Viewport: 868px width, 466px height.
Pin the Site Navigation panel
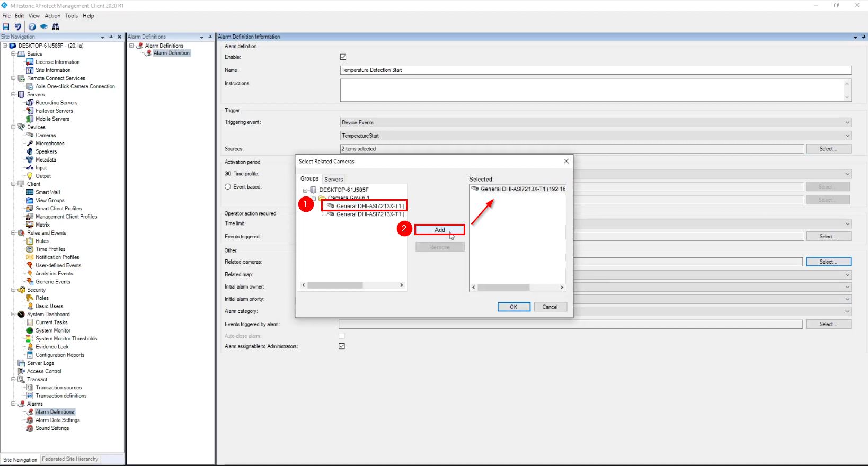111,37
